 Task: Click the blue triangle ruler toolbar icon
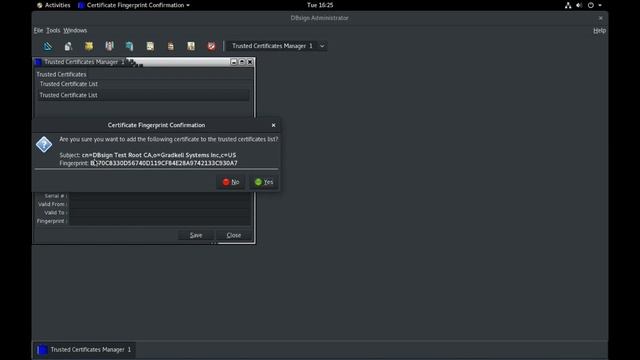48,46
